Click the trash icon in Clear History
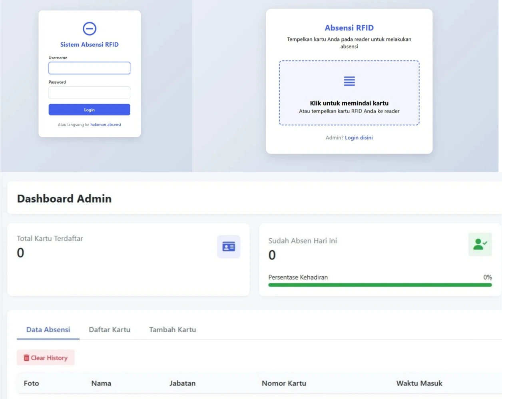This screenshot has width=532, height=399. [26, 358]
